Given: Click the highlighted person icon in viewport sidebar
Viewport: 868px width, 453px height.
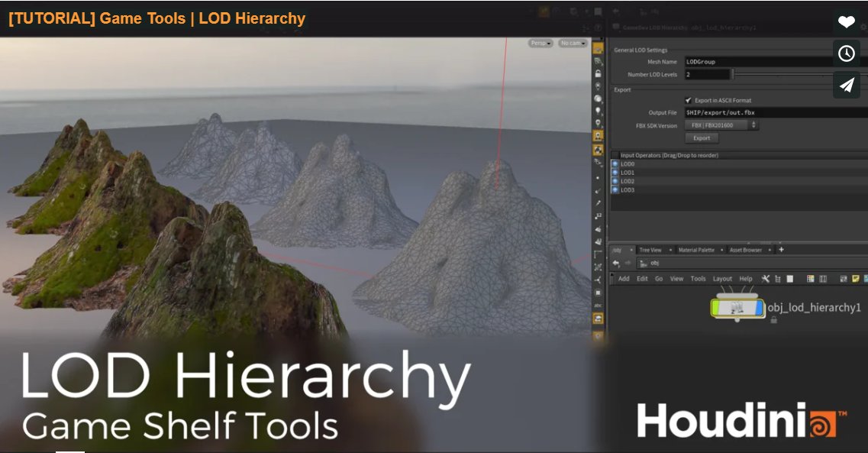Looking at the screenshot, I should click(x=598, y=136).
